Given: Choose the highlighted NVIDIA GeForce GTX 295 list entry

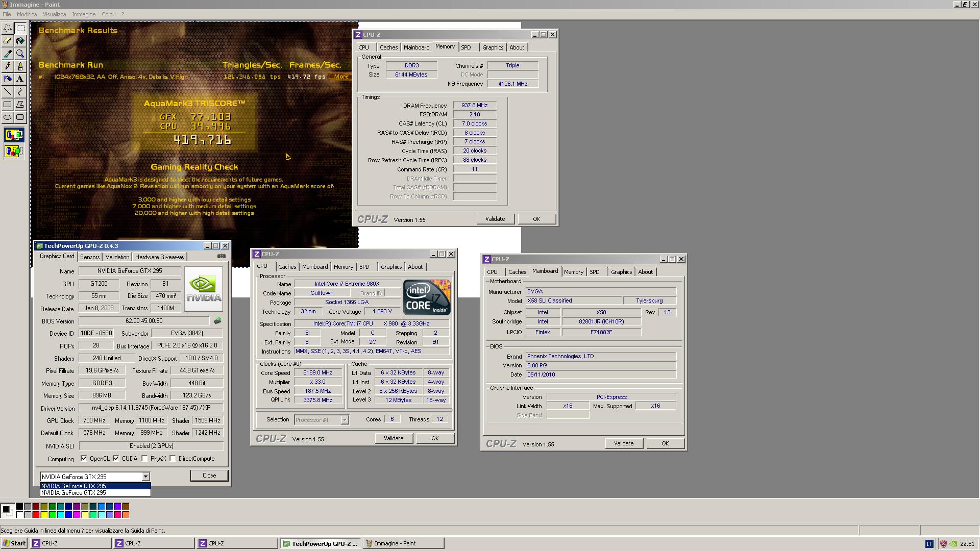Looking at the screenshot, I should [95, 486].
